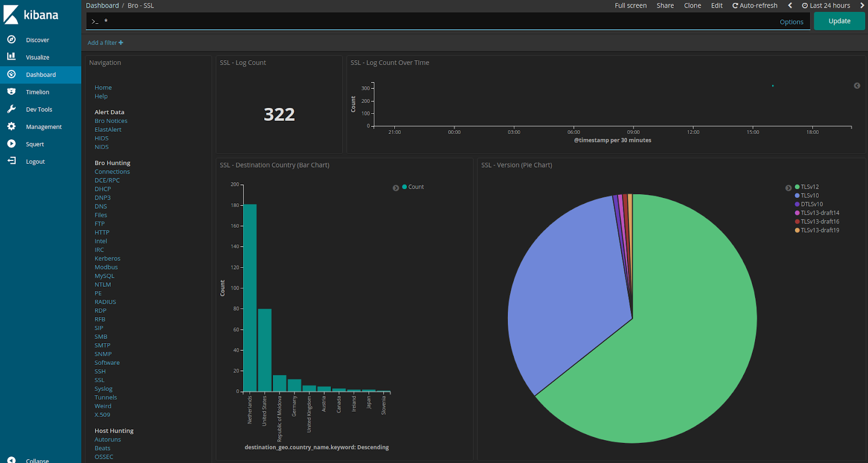Click Edit in top bar
This screenshot has width=868, height=463.
click(717, 5)
